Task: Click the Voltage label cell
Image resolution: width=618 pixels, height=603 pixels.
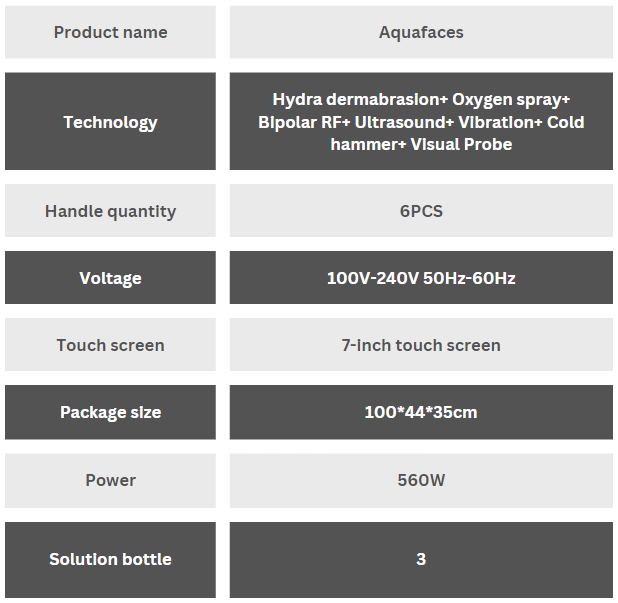Action: point(110,278)
